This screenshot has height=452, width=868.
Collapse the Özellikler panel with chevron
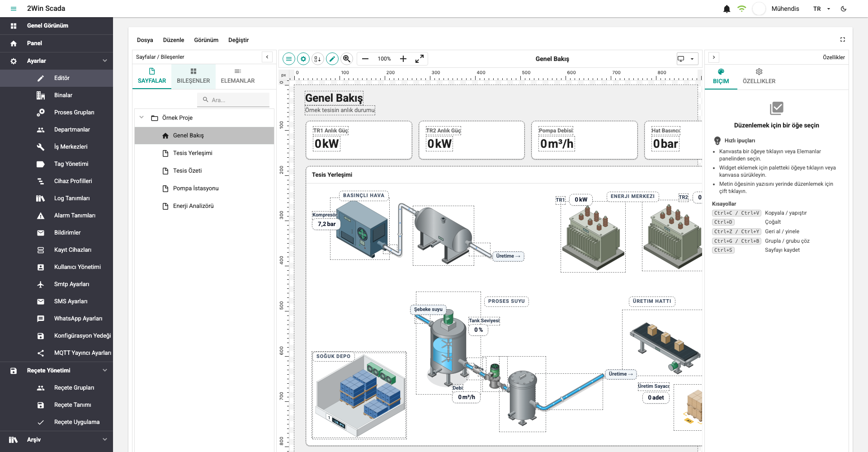pyautogui.click(x=714, y=57)
